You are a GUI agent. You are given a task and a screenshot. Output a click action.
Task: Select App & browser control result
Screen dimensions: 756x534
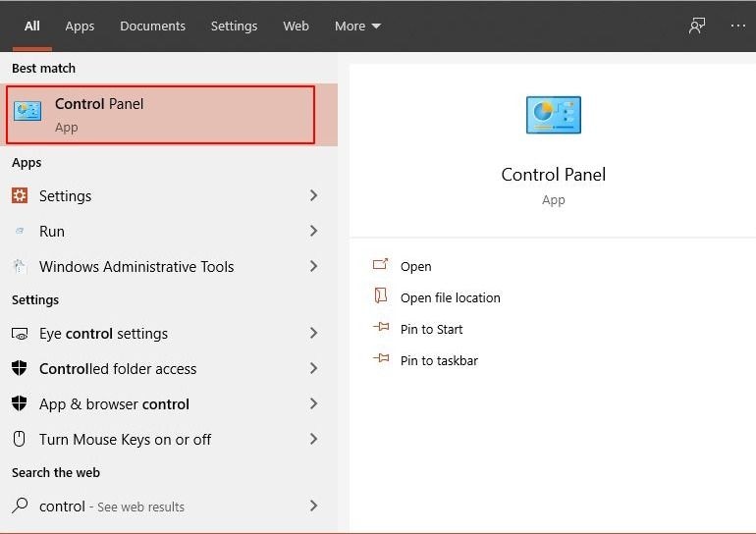(114, 404)
